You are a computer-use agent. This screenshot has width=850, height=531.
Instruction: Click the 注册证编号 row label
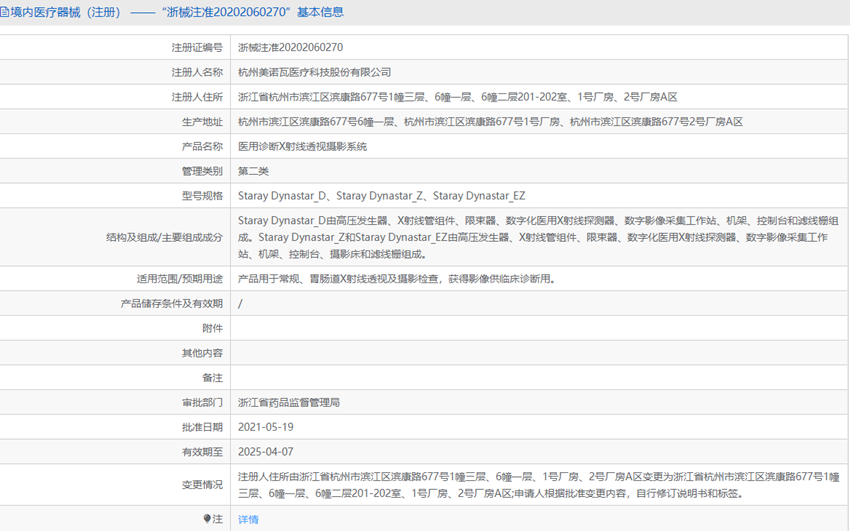197,47
